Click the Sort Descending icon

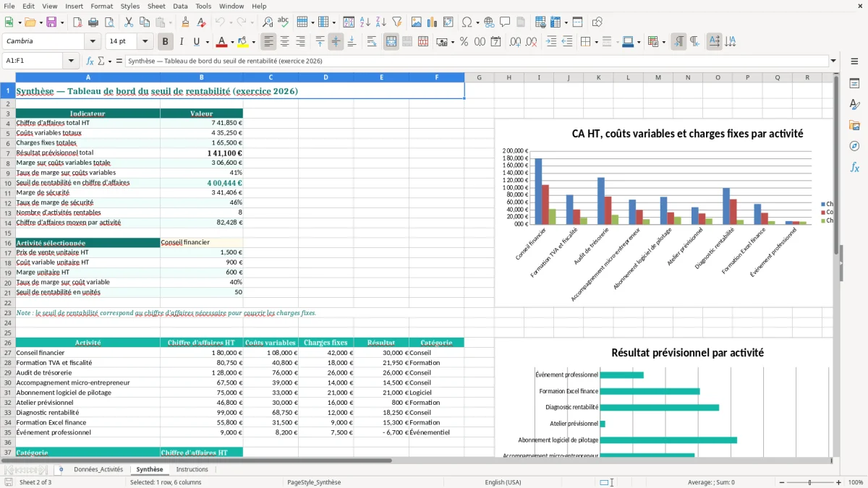[x=381, y=22]
